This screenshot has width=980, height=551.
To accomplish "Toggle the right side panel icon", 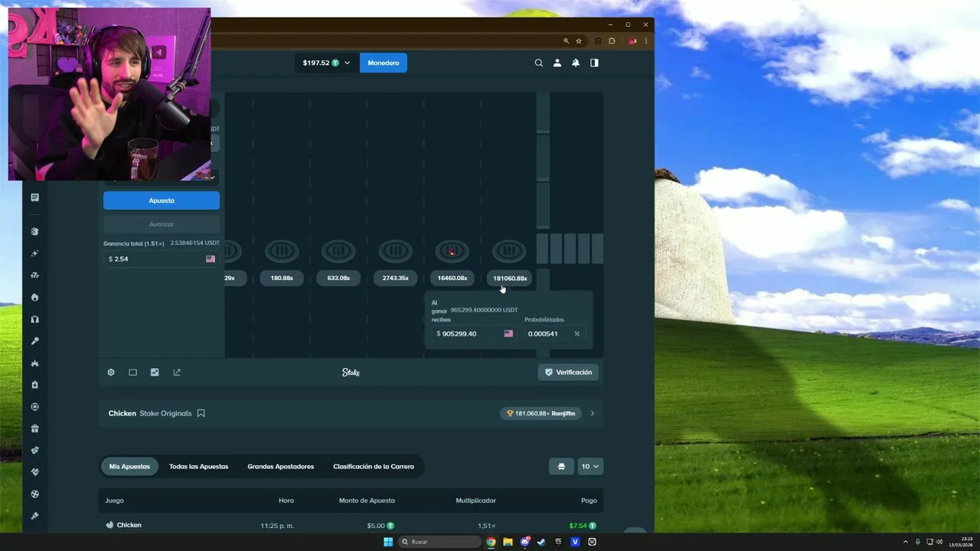I will [594, 63].
